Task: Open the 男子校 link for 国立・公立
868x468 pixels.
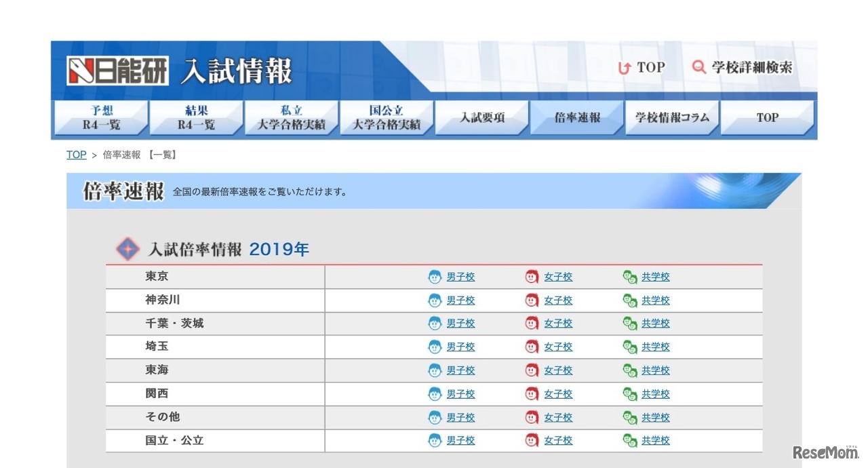Action: tap(460, 441)
